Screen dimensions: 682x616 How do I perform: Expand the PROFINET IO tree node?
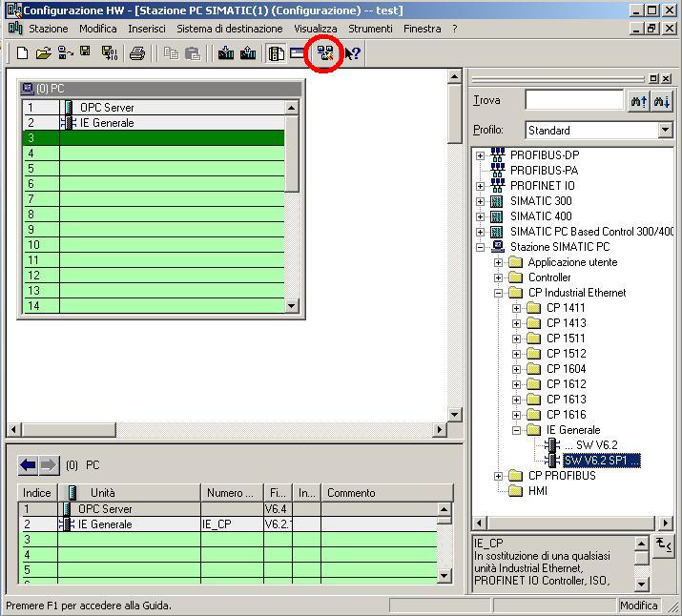pos(480,186)
